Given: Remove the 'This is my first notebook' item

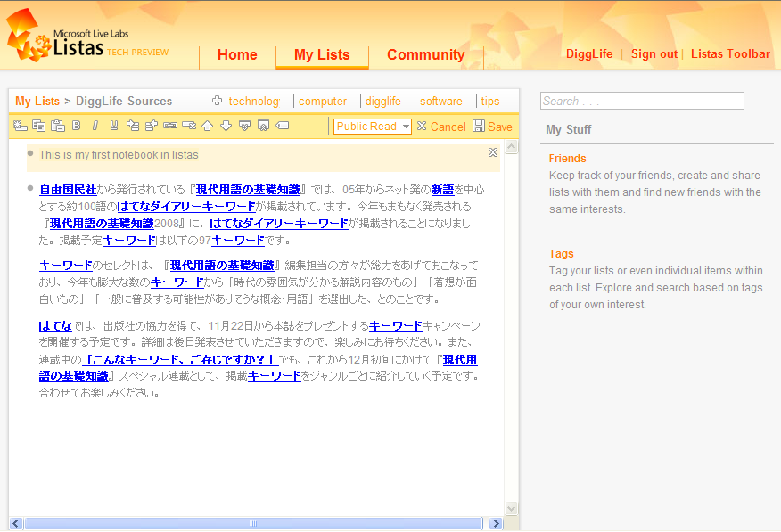Looking at the screenshot, I should click(493, 152).
